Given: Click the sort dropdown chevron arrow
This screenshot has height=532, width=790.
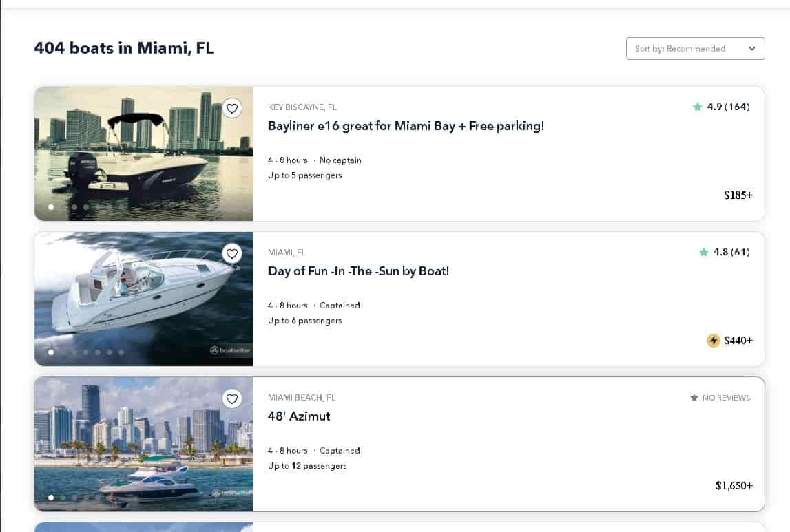Looking at the screenshot, I should click(x=751, y=49).
